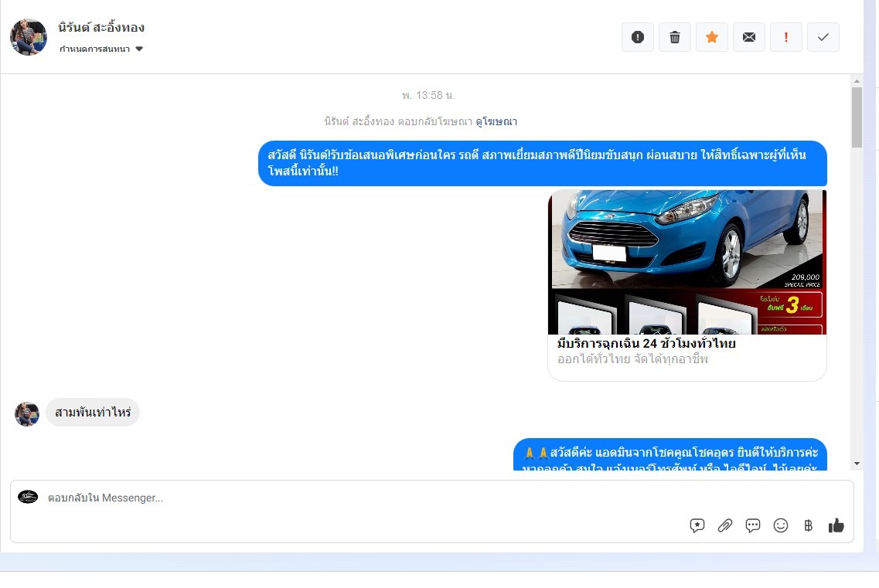This screenshot has height=588, width=879.
Task: Click the contact name นิรันด์ สะอิ้งทอง in header
Action: click(x=101, y=28)
